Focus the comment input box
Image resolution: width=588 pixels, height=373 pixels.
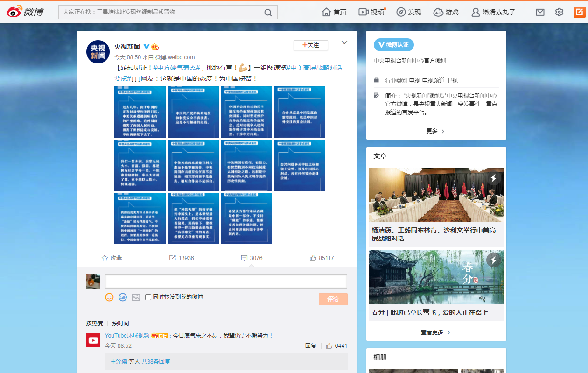(226, 282)
